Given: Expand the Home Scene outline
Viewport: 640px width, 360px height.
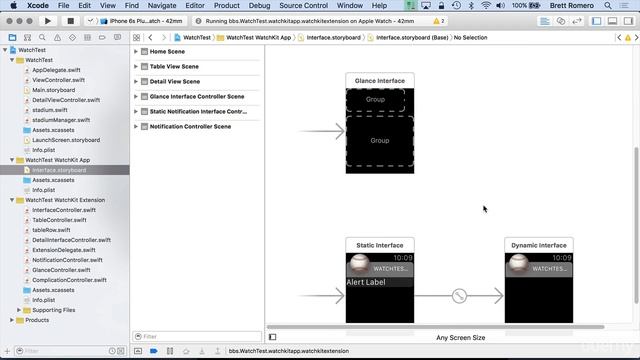Looking at the screenshot, I should pos(136,51).
